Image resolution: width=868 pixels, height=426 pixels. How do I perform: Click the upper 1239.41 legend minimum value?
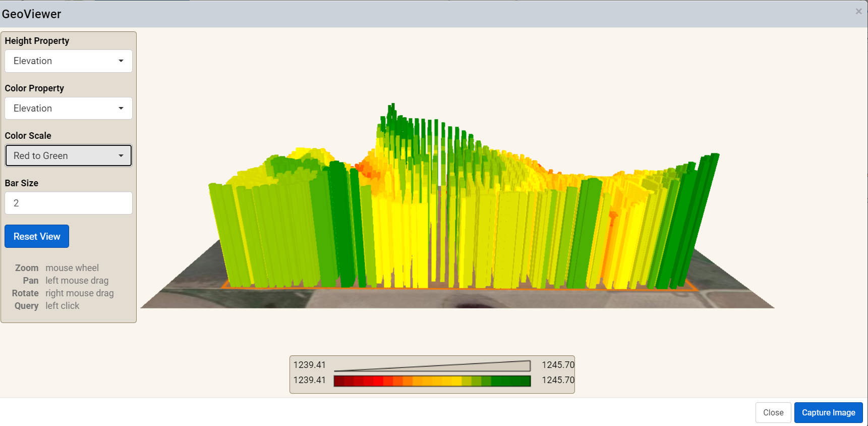pyautogui.click(x=310, y=365)
